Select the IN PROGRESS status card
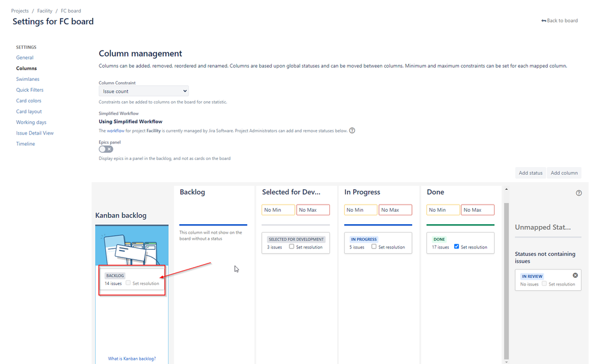594x364 pixels. [x=378, y=243]
